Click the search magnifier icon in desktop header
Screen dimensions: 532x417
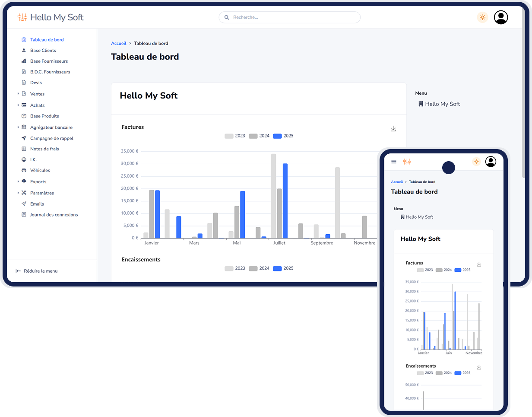coord(227,17)
